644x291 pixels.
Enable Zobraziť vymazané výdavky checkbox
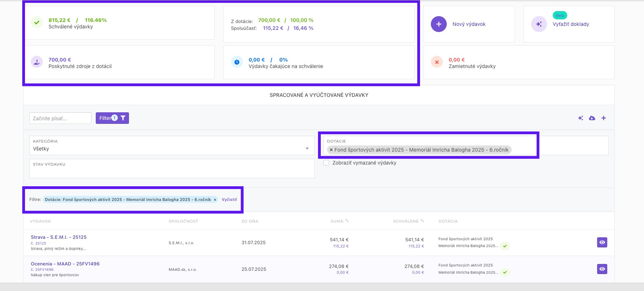[326, 163]
